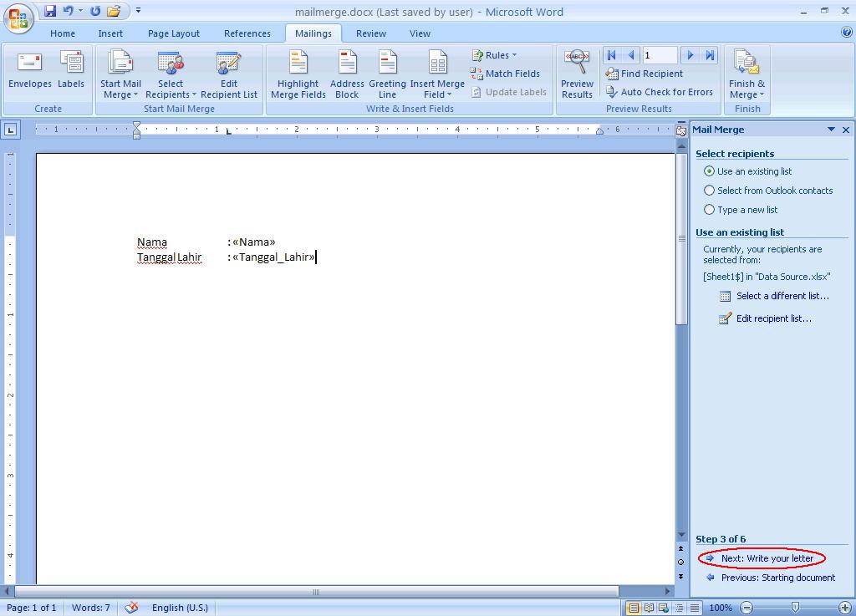Open the References tab
856x616 pixels.
click(x=247, y=33)
